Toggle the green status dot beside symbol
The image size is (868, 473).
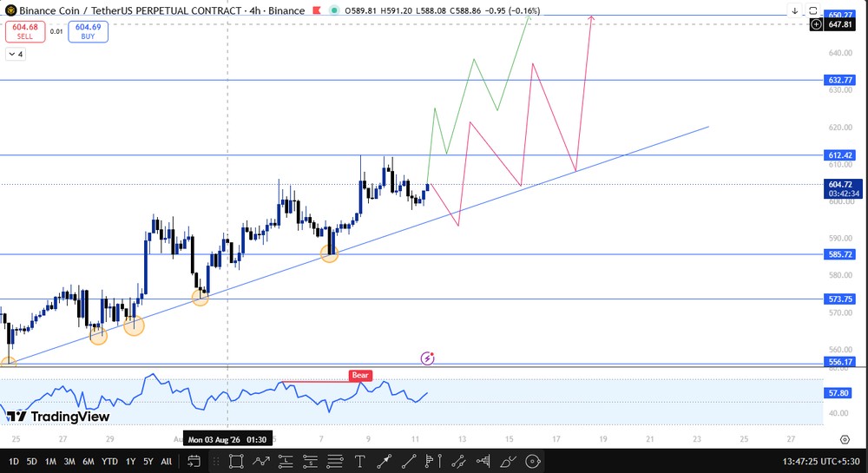(x=334, y=10)
